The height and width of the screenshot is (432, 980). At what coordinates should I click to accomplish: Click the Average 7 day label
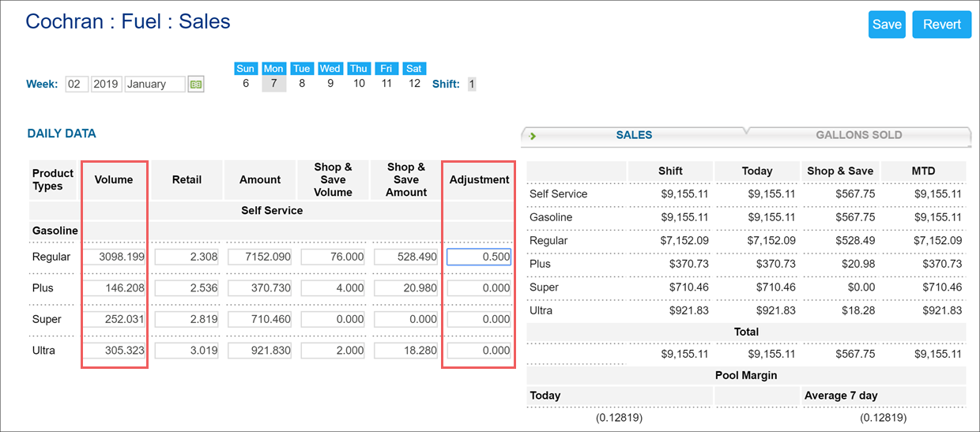841,395
